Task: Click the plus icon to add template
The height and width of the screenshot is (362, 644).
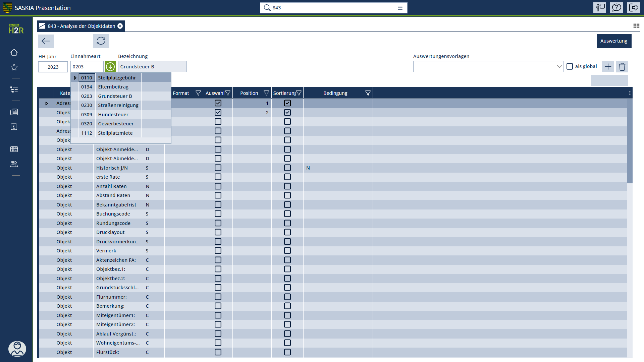Action: pyautogui.click(x=608, y=67)
